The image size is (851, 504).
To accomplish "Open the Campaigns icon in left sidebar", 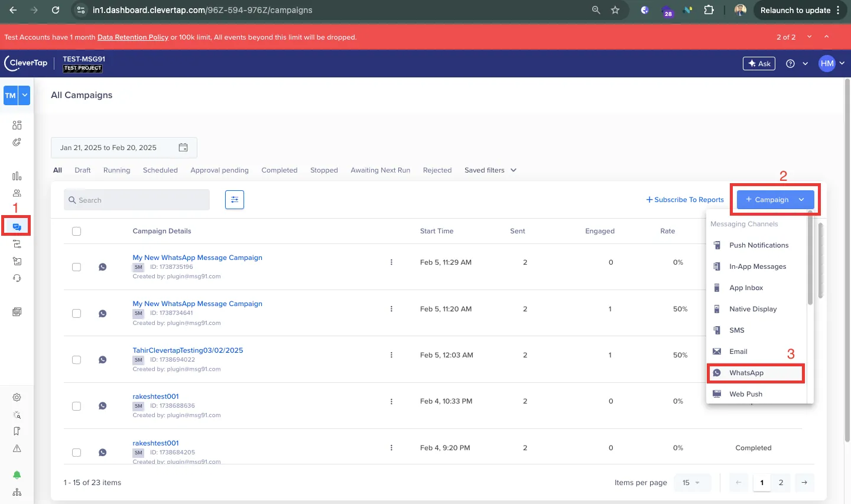I will 17,227.
